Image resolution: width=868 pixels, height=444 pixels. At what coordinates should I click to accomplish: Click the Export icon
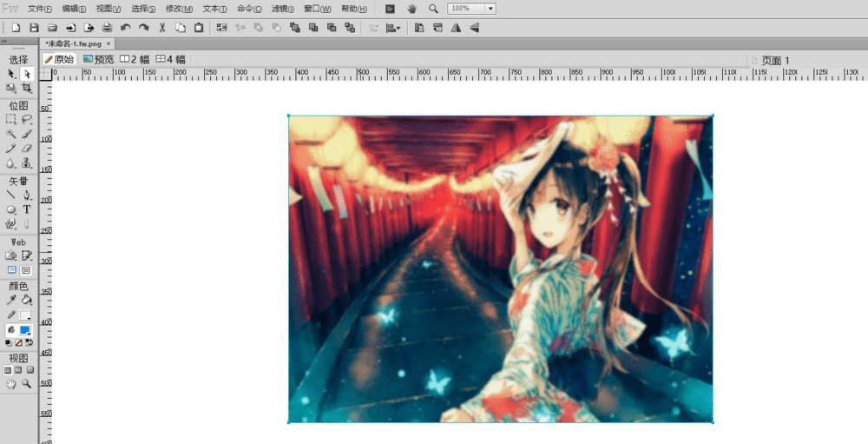pos(89,28)
